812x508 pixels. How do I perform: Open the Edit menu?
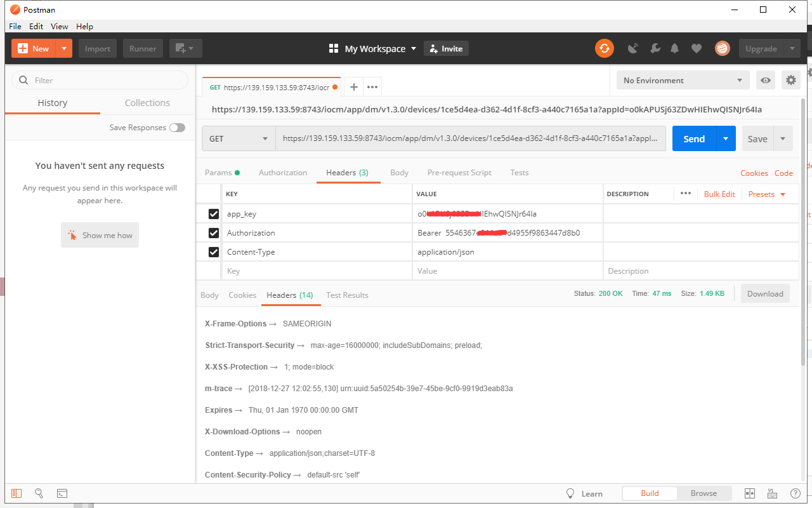click(36, 27)
